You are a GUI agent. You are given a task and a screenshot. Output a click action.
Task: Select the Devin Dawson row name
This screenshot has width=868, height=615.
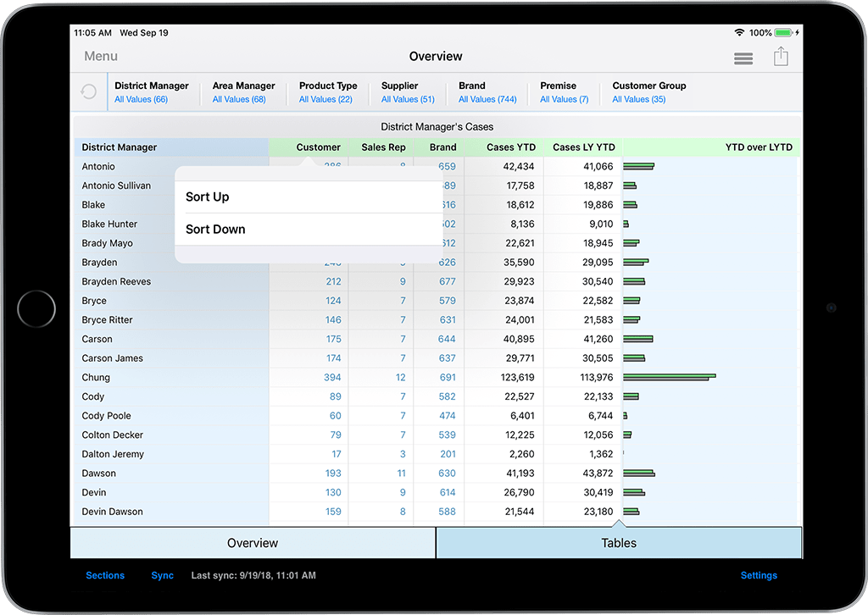pos(113,512)
